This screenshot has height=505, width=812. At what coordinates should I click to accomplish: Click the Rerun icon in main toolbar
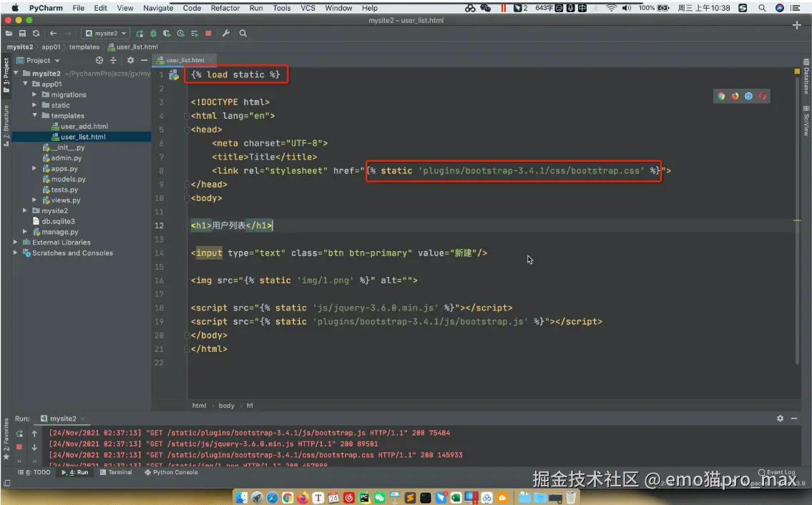click(140, 33)
